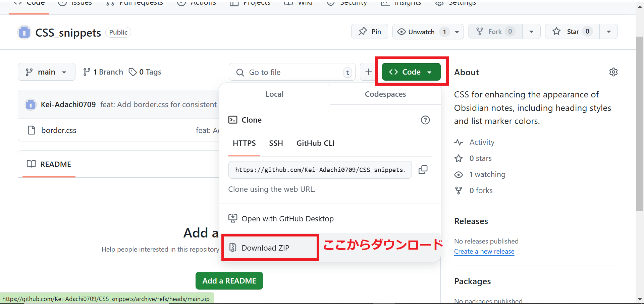Screen dimensions: 644x304
Task: Click the eye icon beside 1 watching
Action: (459, 175)
